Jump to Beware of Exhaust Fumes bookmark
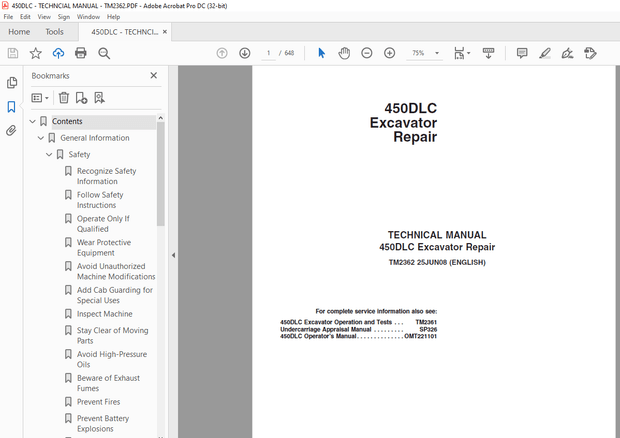The width and height of the screenshot is (620, 438). point(108,383)
